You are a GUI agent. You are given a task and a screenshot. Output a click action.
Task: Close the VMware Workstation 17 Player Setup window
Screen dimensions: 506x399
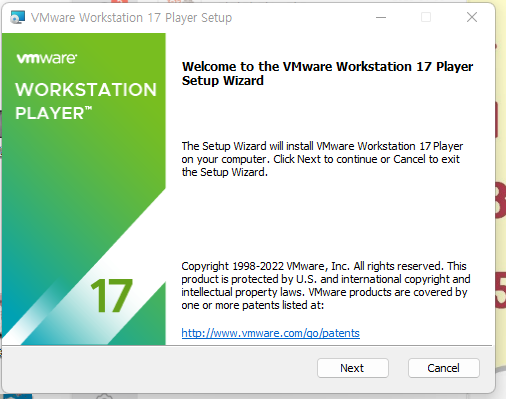pyautogui.click(x=472, y=17)
